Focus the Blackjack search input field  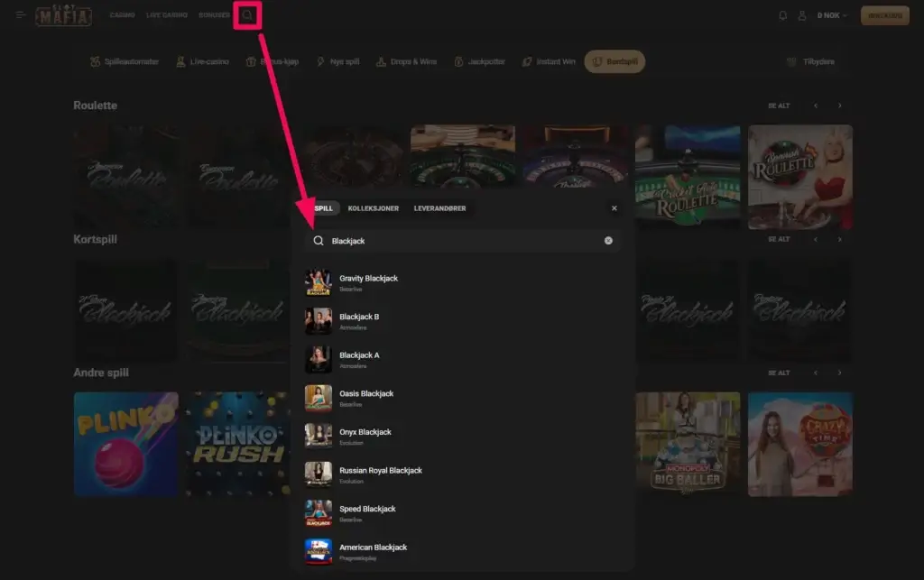[463, 241]
